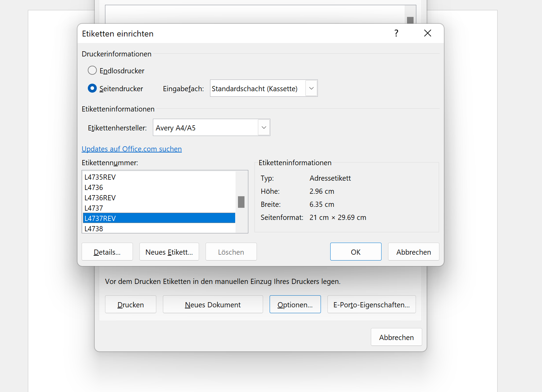Viewport: 542px width, 392px height.
Task: Choose the Seitendrucker printer option
Action: tap(92, 88)
